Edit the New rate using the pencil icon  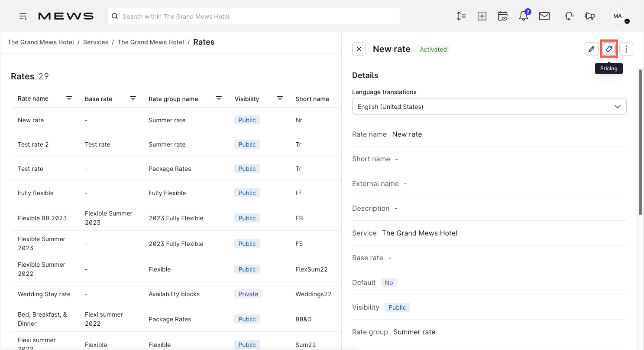click(591, 49)
